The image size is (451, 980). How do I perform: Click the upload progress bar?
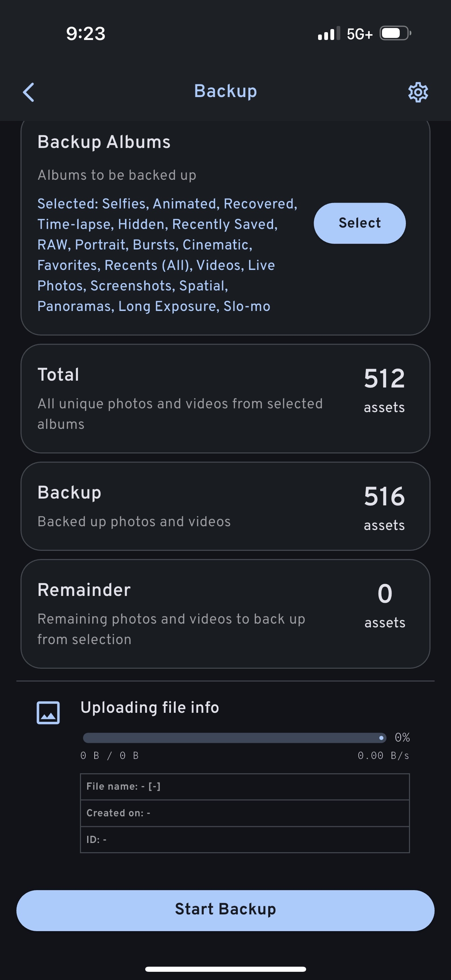(234, 738)
